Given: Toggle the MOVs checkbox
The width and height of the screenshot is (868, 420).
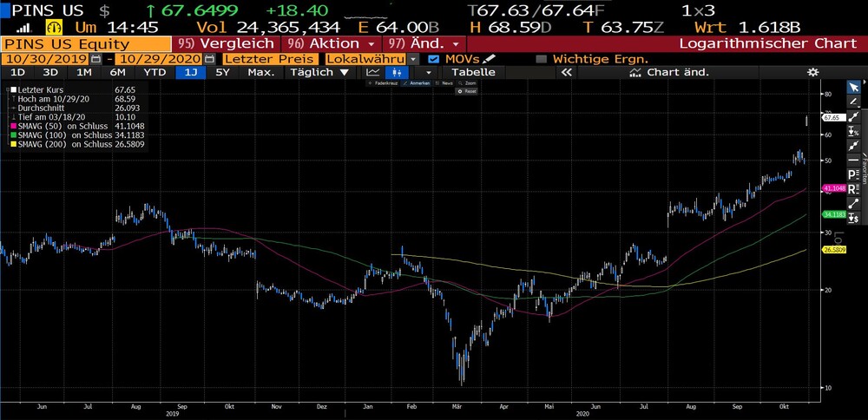Looking at the screenshot, I should click(434, 59).
